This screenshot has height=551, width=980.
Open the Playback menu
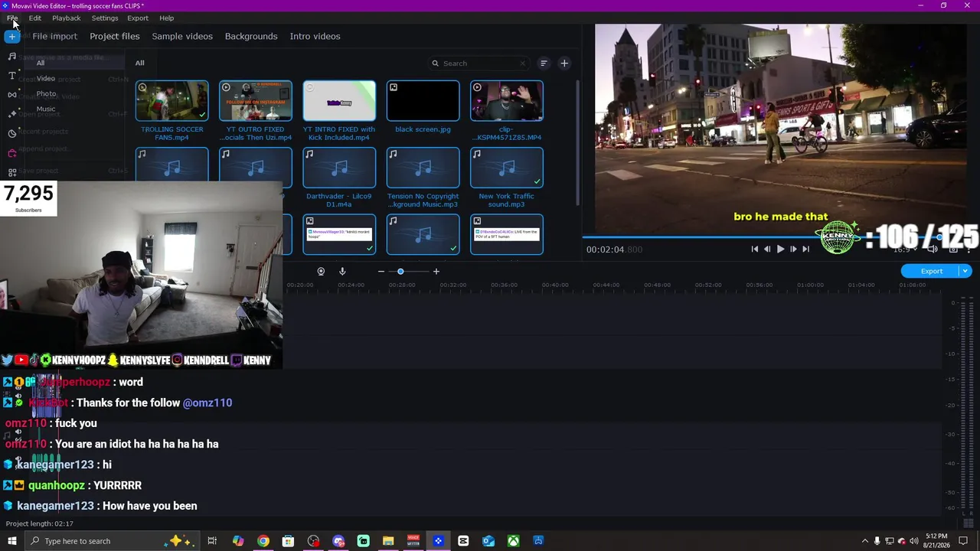pos(67,18)
